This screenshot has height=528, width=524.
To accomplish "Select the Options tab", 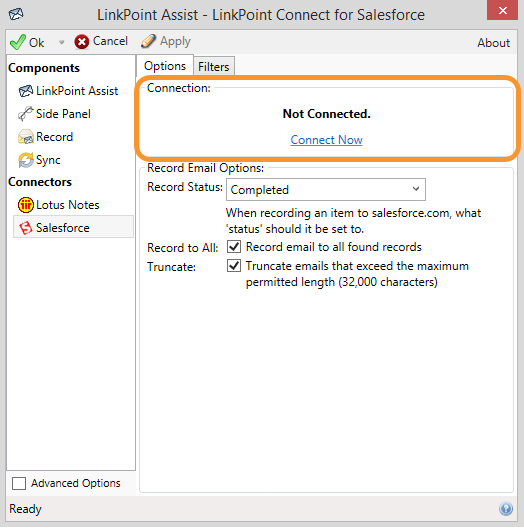I will point(165,66).
